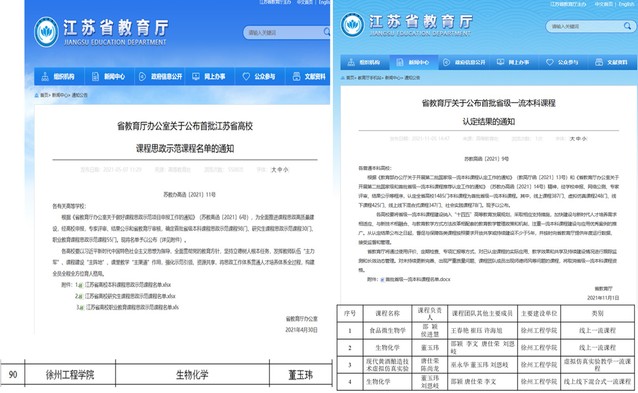Open 政府信息公开 menu on left page

pos(160,76)
